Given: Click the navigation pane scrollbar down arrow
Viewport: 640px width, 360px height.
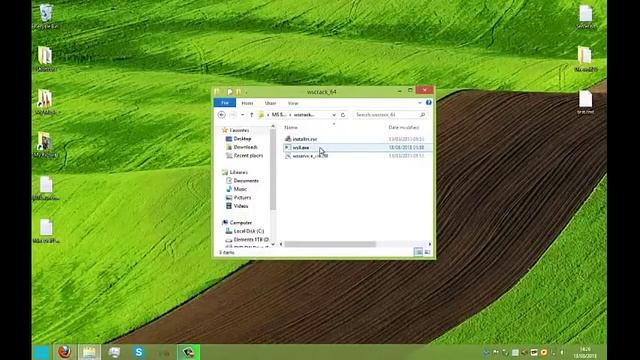Looking at the screenshot, I should click(x=273, y=244).
